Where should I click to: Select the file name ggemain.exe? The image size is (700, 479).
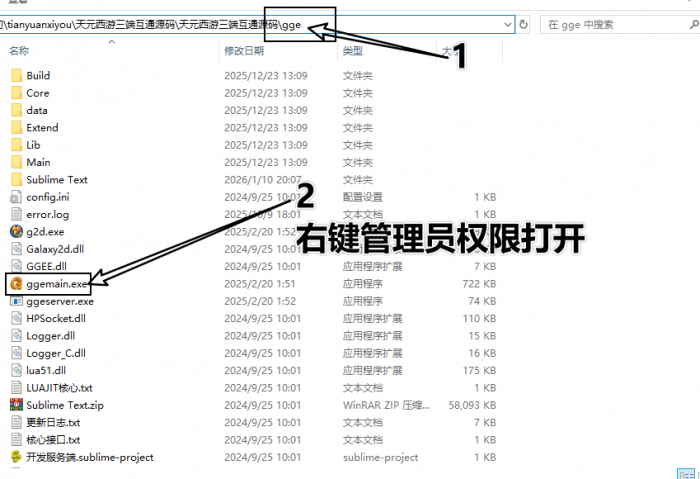coord(57,284)
